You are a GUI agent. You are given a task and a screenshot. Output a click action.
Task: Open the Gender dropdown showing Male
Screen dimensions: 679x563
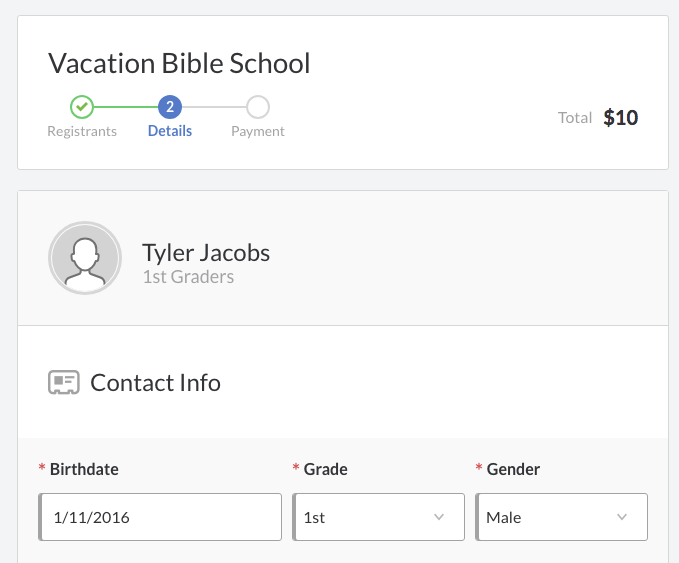click(562, 517)
